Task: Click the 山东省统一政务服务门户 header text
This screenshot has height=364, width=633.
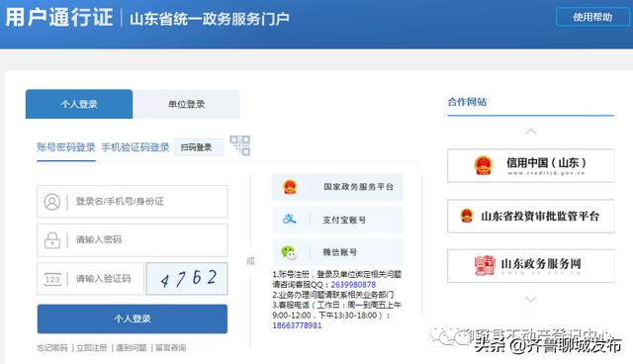Action: point(209,19)
